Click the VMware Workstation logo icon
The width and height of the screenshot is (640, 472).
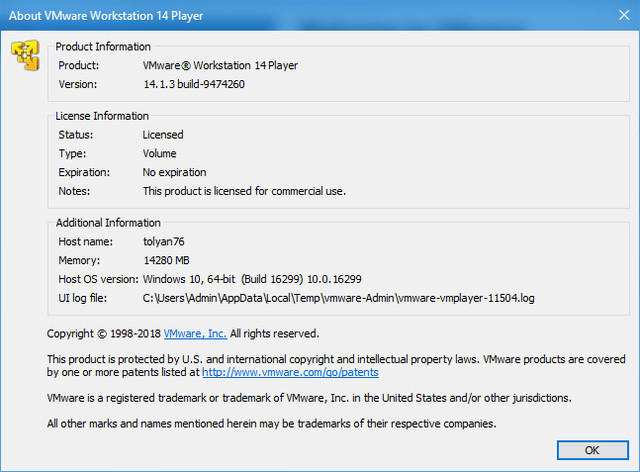(24, 56)
